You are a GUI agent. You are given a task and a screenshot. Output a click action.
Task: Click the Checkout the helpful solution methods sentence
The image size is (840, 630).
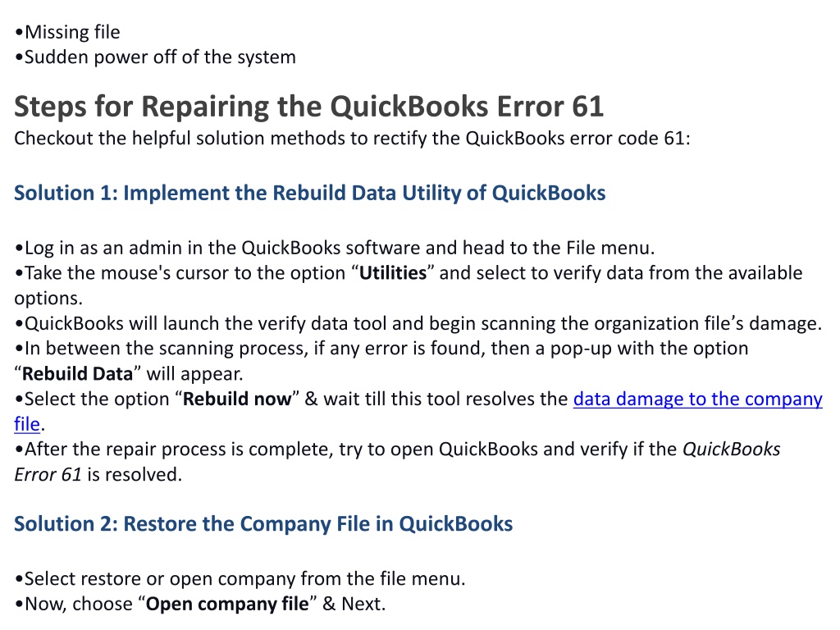pos(353,138)
